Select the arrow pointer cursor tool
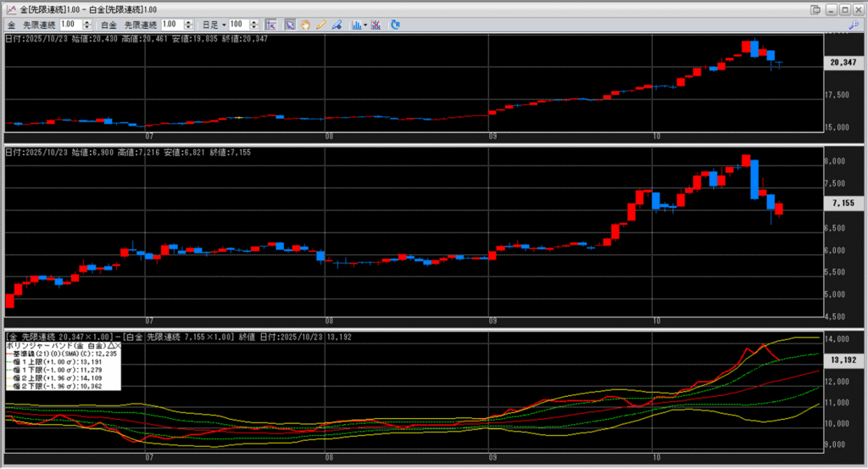The height and width of the screenshot is (469, 868). [290, 25]
